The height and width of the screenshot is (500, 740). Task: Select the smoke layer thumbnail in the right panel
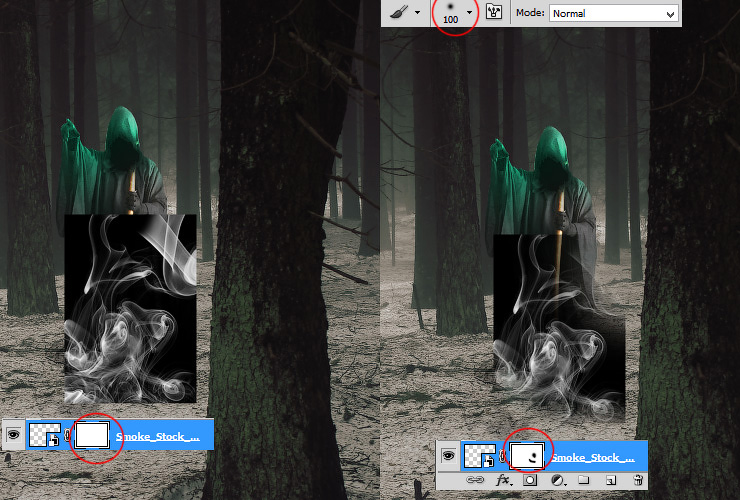tap(480, 456)
